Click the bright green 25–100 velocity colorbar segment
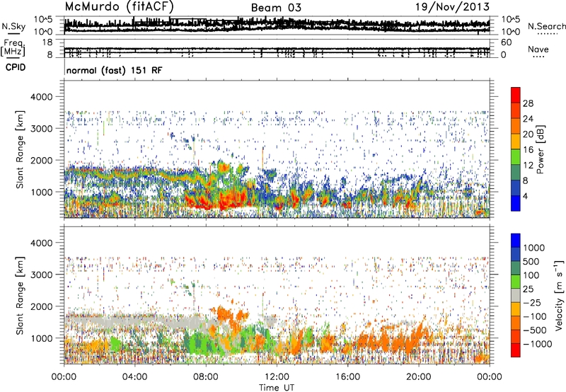This screenshot has width=566, height=392. click(x=516, y=282)
